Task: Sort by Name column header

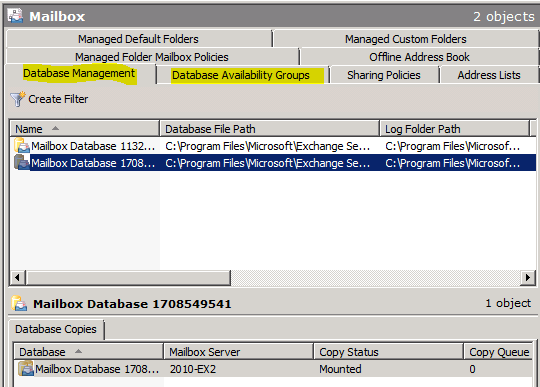Action: [x=84, y=129]
